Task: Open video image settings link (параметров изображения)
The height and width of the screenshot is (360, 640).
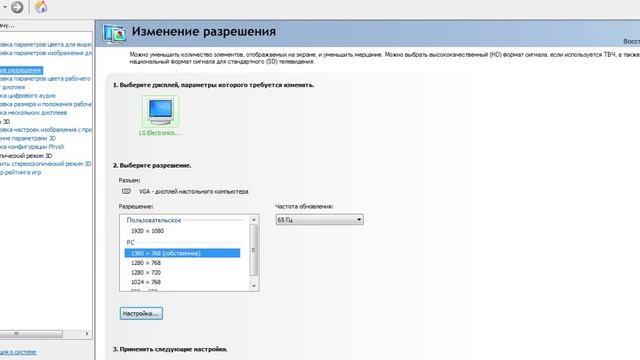Action: tap(46, 53)
